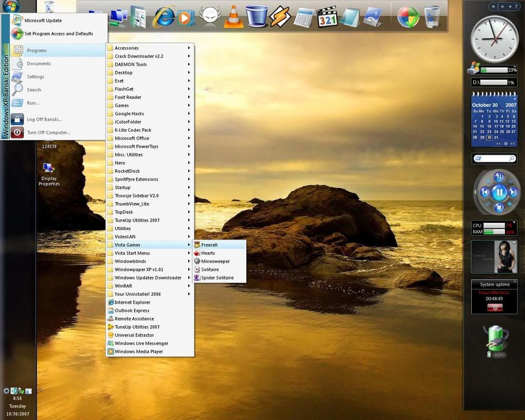This screenshot has height=420, width=525.
Task: Click the gear tray icon
Action: tap(6, 391)
